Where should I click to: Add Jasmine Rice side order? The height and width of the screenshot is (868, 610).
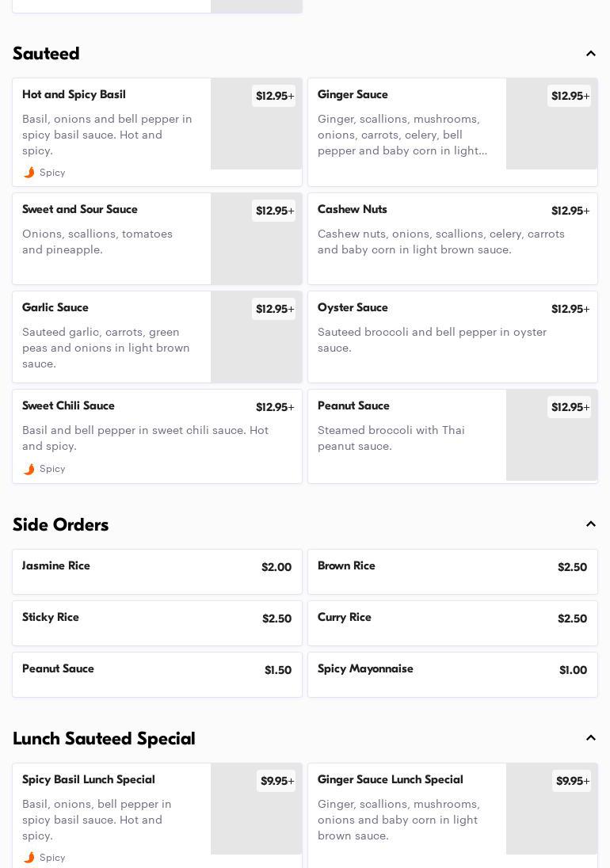pos(157,571)
